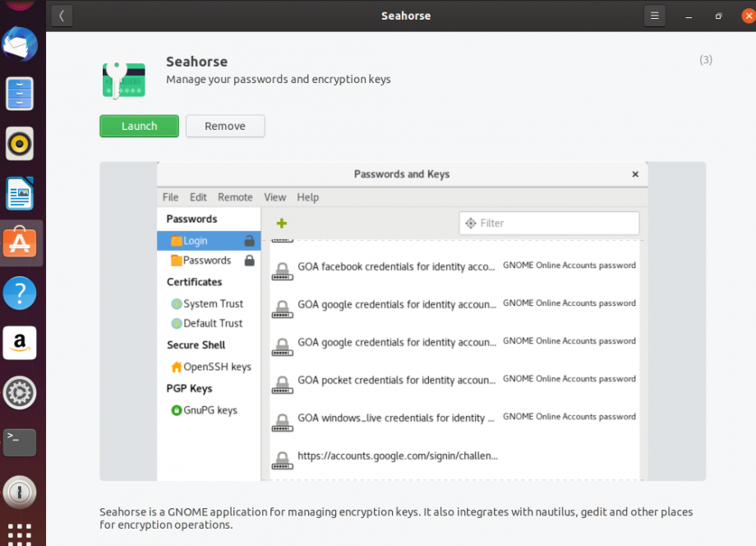
Task: Click the Seahorse application icon header
Action: click(x=123, y=79)
